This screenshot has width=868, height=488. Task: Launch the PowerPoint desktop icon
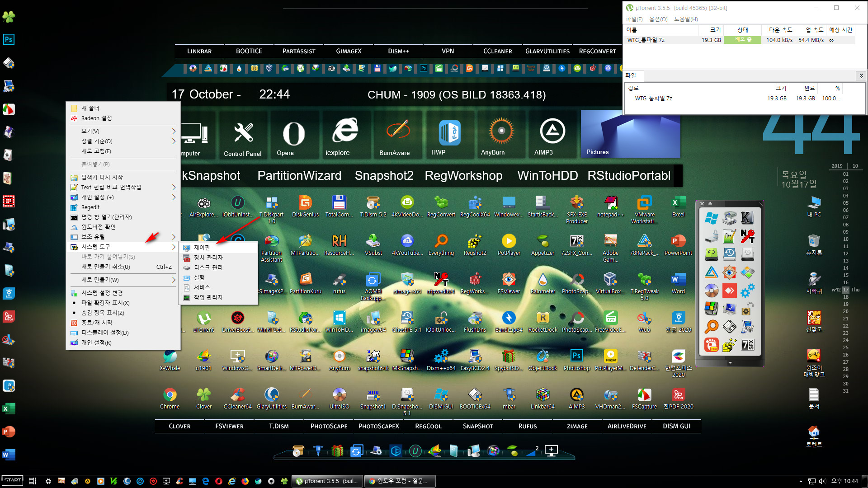[x=678, y=245]
